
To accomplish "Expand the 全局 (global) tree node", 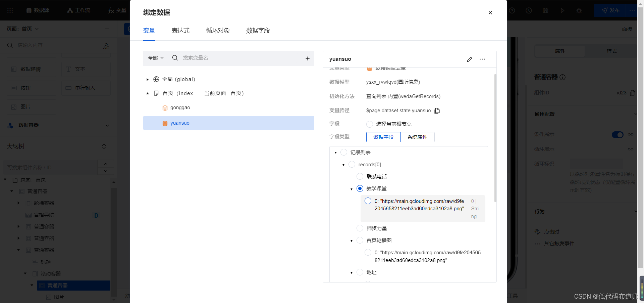I will pyautogui.click(x=147, y=80).
